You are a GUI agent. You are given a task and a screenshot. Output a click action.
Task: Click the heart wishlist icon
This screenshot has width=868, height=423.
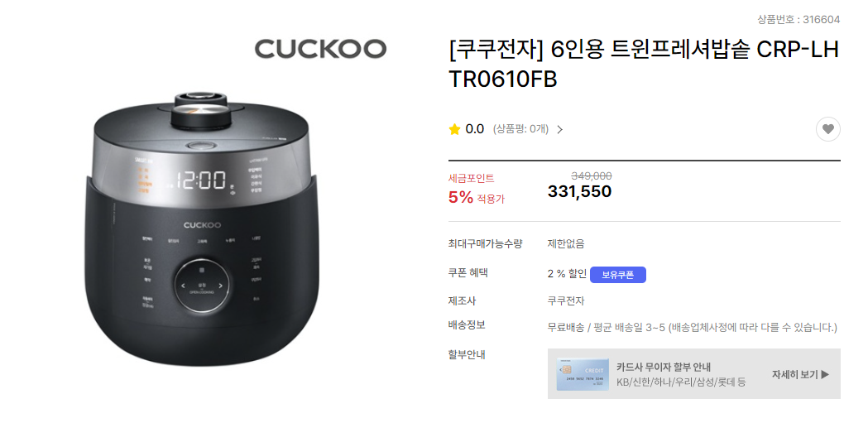(827, 129)
